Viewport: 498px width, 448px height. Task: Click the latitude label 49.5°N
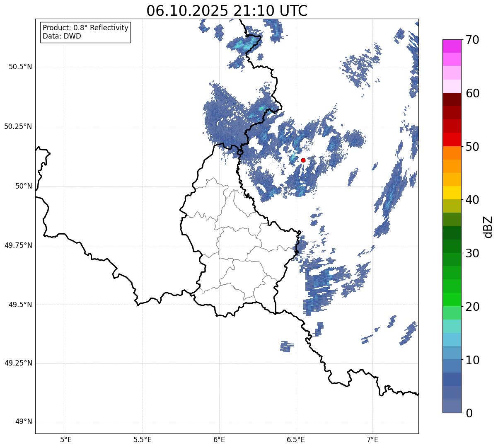point(20,305)
